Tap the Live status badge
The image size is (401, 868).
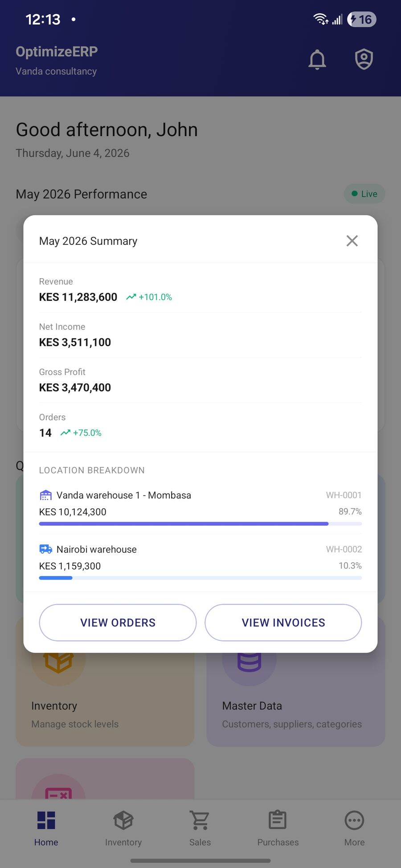click(x=364, y=194)
